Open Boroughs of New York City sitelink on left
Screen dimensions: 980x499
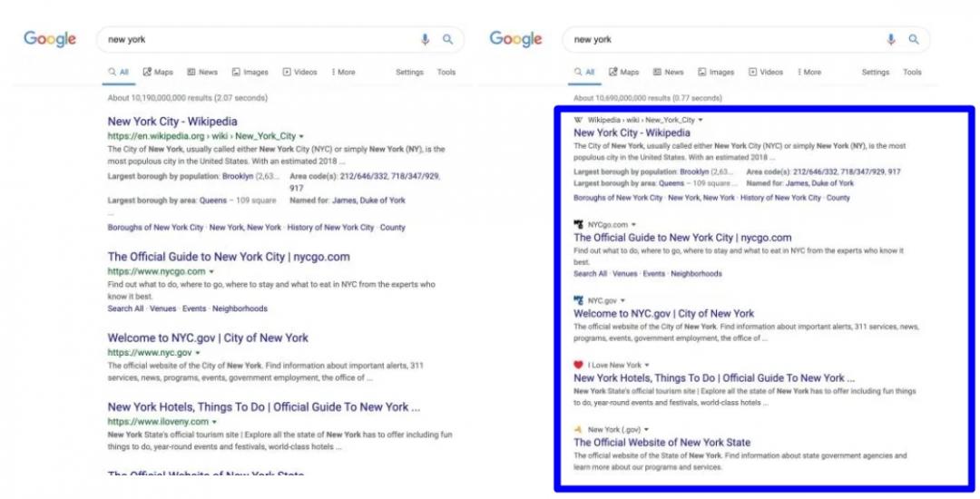point(156,228)
